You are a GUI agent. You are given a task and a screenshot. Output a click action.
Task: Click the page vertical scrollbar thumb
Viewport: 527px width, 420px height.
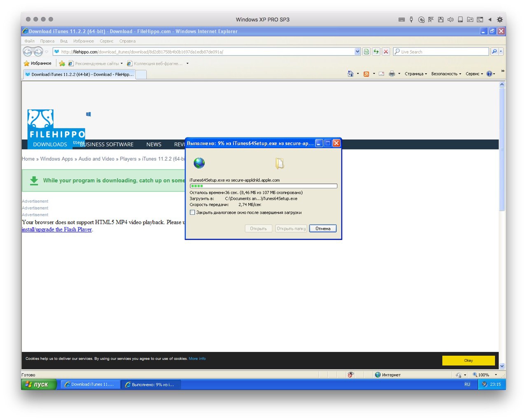(x=502, y=149)
